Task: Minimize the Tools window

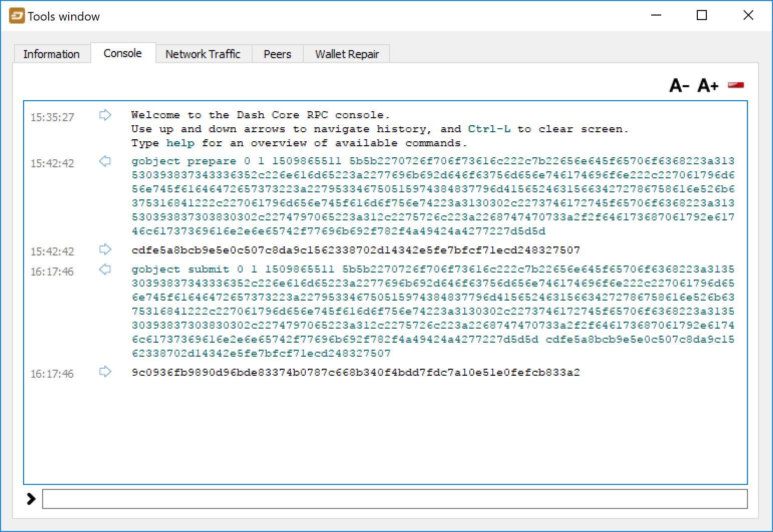Action: click(x=656, y=16)
